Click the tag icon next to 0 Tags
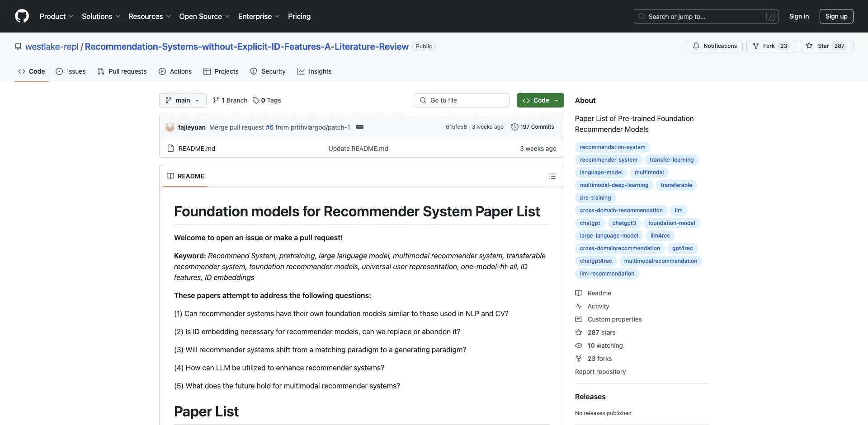This screenshot has width=868, height=425. click(256, 100)
